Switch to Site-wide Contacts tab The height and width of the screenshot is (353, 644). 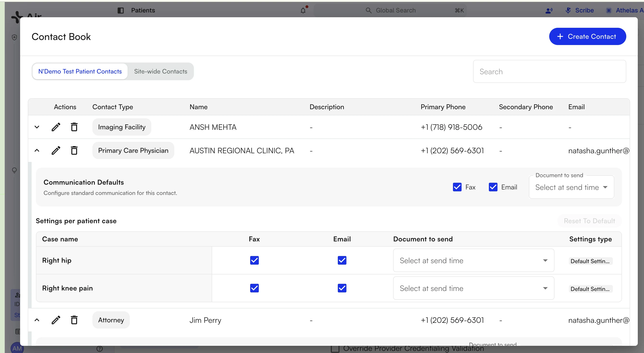[x=160, y=71]
